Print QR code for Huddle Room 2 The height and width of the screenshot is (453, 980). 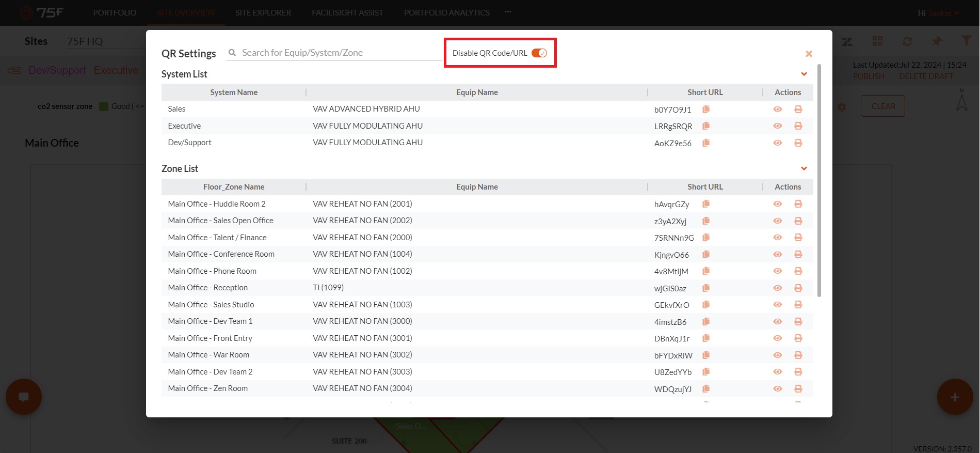coord(798,204)
